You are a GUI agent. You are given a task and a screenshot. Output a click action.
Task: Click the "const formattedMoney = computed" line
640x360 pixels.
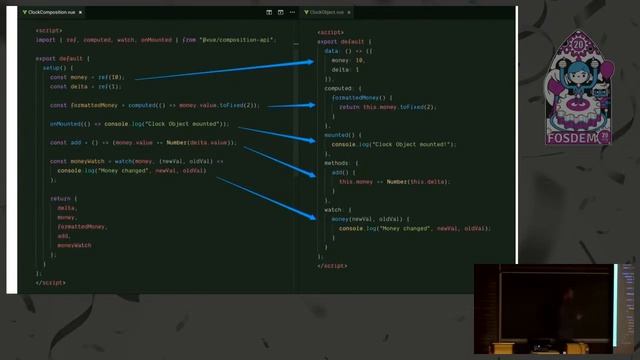[x=155, y=105]
